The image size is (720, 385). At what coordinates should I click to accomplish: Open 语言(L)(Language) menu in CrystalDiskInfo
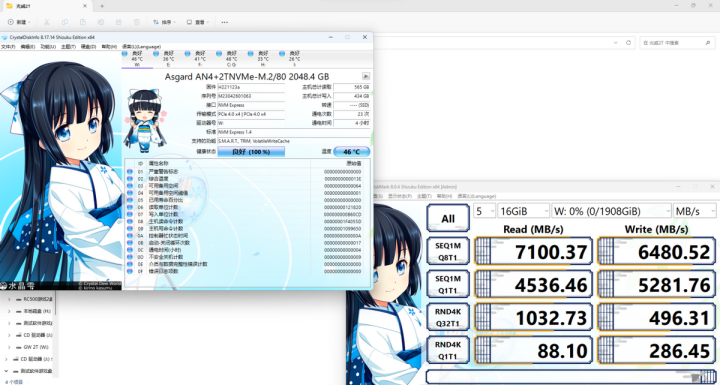pos(141,46)
